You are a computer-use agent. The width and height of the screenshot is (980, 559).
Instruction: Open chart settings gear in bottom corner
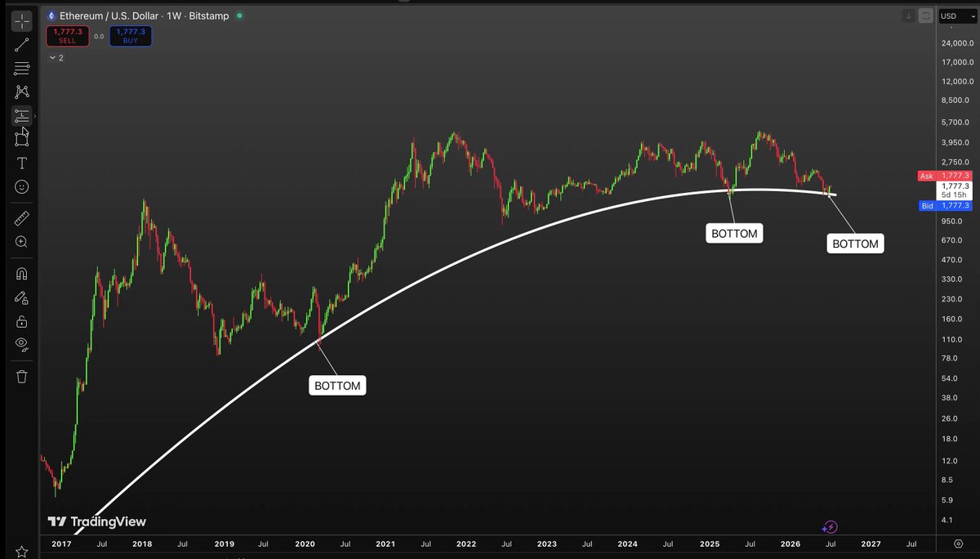click(958, 543)
